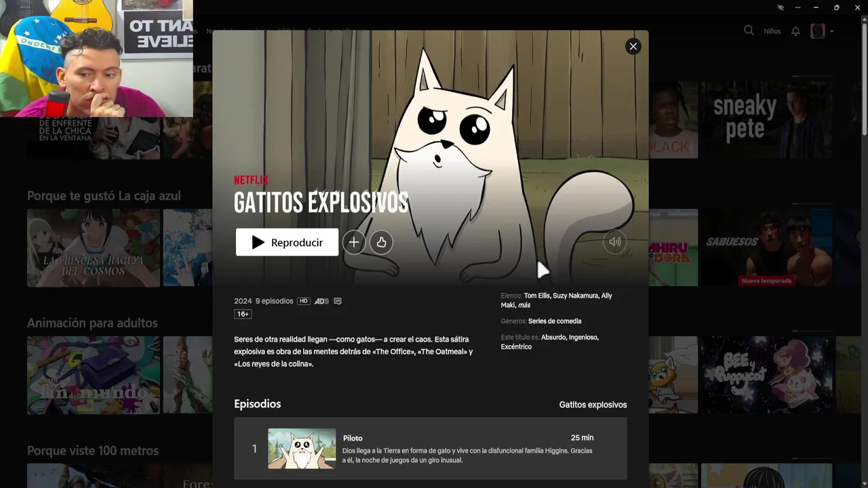The width and height of the screenshot is (868, 488).
Task: Click the minimize window button
Action: (814, 7)
